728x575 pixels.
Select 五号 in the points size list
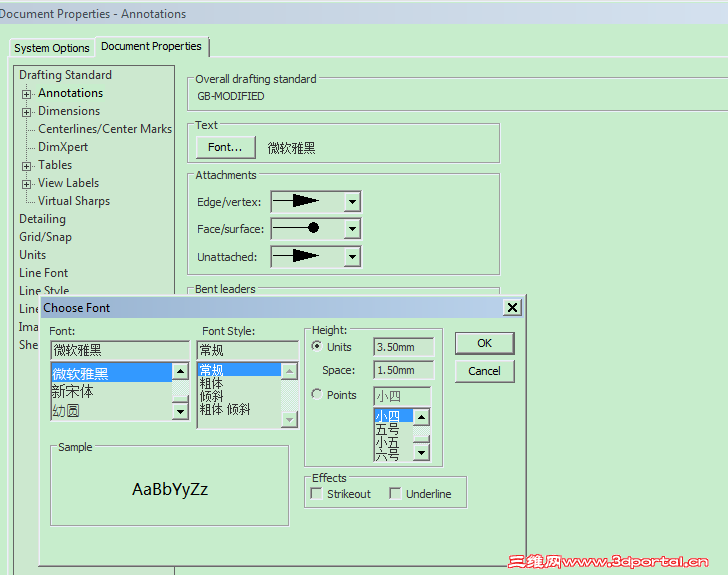click(x=393, y=429)
